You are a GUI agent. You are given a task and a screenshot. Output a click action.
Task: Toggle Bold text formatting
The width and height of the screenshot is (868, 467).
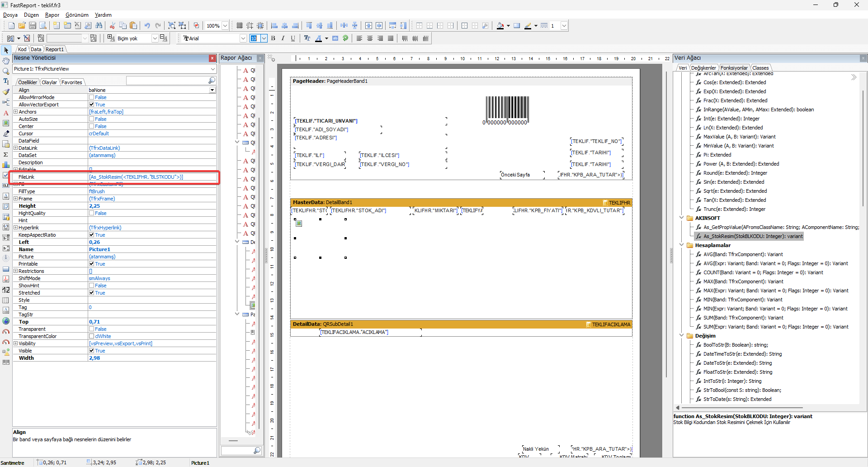tap(273, 38)
